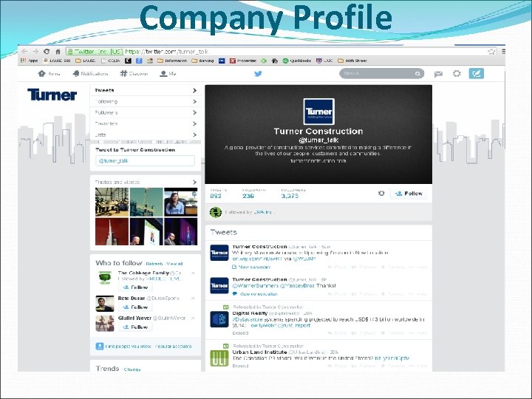Expand the Urban Land Institute retweet
The image size is (532, 399).
(x=240, y=366)
